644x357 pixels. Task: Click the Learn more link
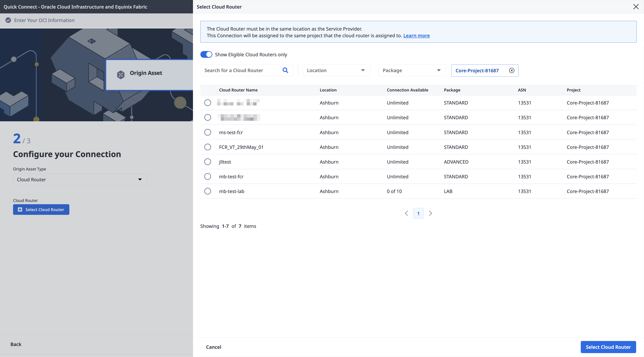(x=416, y=35)
